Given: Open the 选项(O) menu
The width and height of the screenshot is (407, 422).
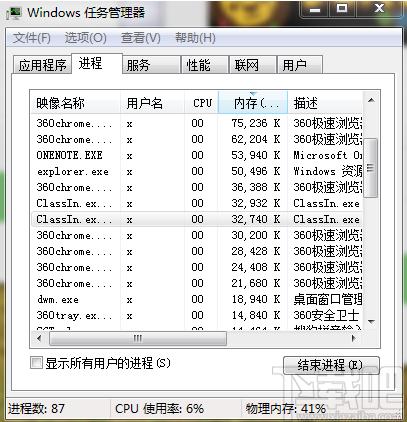Looking at the screenshot, I should pos(86,38).
